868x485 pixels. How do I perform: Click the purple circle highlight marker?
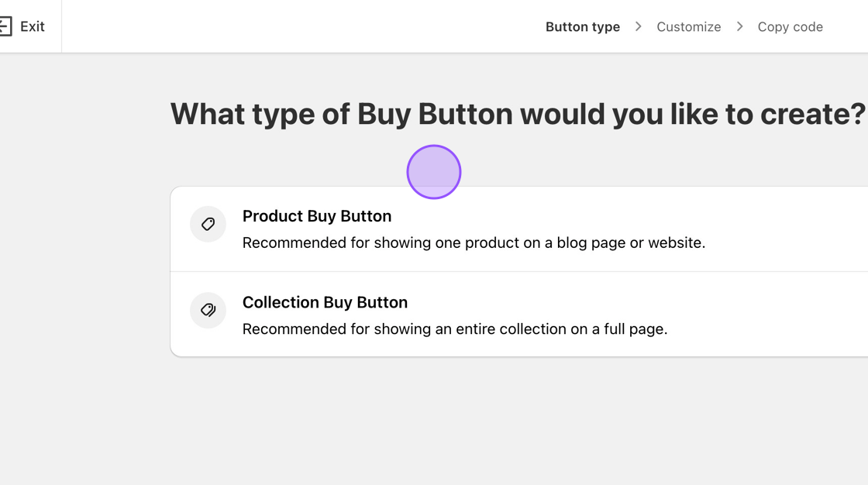[434, 172]
